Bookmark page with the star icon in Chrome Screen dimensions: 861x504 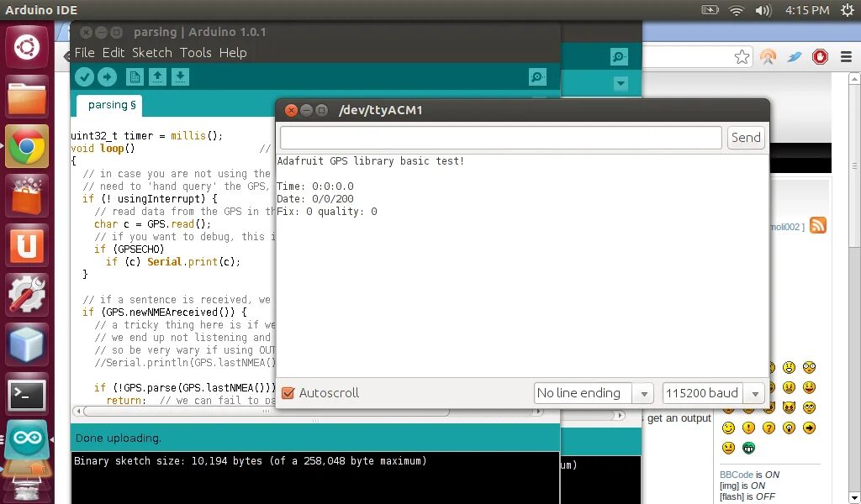[742, 56]
